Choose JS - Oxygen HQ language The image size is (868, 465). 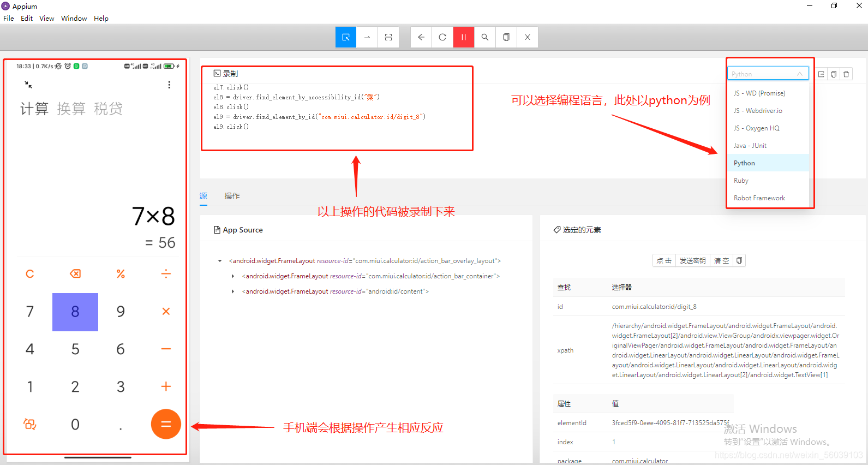768,128
